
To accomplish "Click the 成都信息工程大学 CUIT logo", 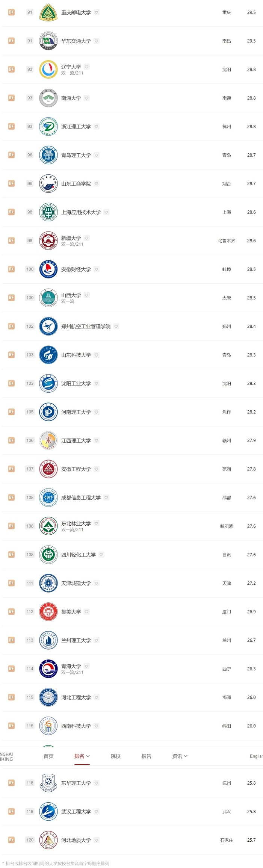I will tap(48, 498).
